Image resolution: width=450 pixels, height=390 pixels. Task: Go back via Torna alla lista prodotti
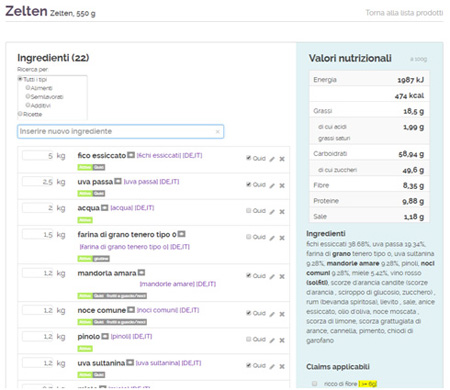point(404,13)
